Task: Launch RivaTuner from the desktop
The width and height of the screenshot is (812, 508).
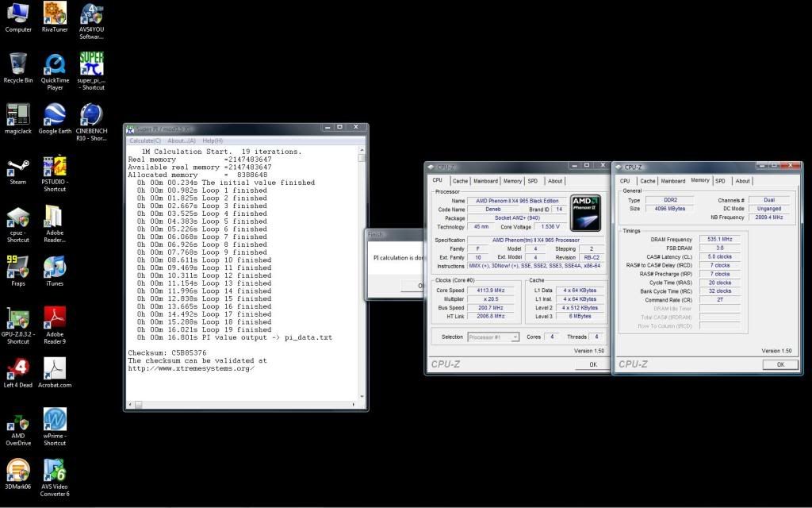Action: pos(55,17)
